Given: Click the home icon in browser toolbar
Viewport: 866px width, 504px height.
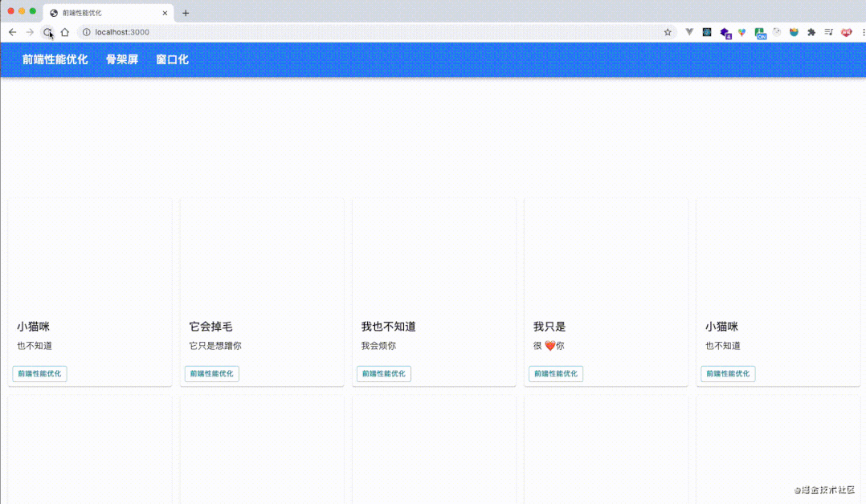Looking at the screenshot, I should pyautogui.click(x=65, y=32).
